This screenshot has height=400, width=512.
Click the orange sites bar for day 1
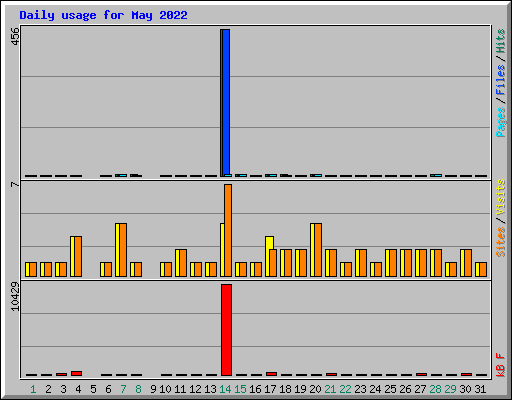(x=33, y=269)
